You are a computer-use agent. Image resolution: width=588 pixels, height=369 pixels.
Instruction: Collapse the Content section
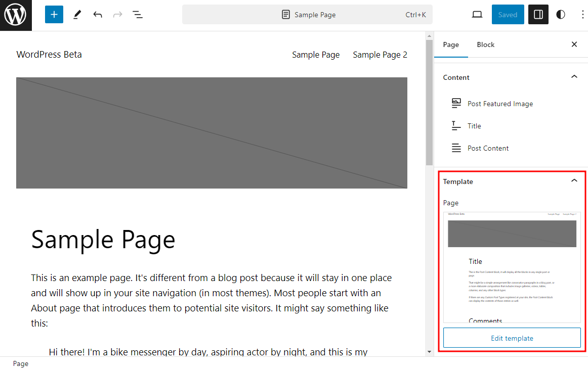click(x=574, y=77)
